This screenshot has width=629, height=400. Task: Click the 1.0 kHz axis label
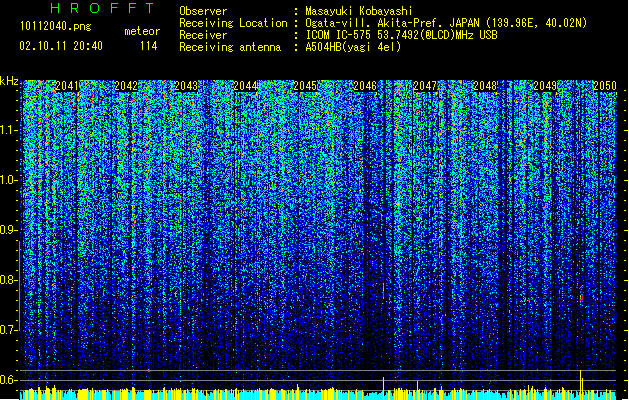(8, 180)
